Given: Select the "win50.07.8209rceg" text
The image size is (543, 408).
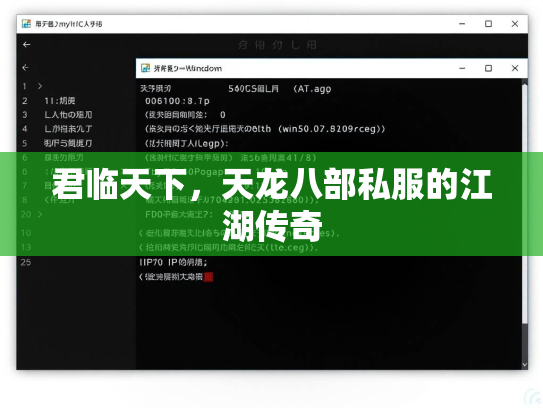Looking at the screenshot, I should tap(330, 129).
